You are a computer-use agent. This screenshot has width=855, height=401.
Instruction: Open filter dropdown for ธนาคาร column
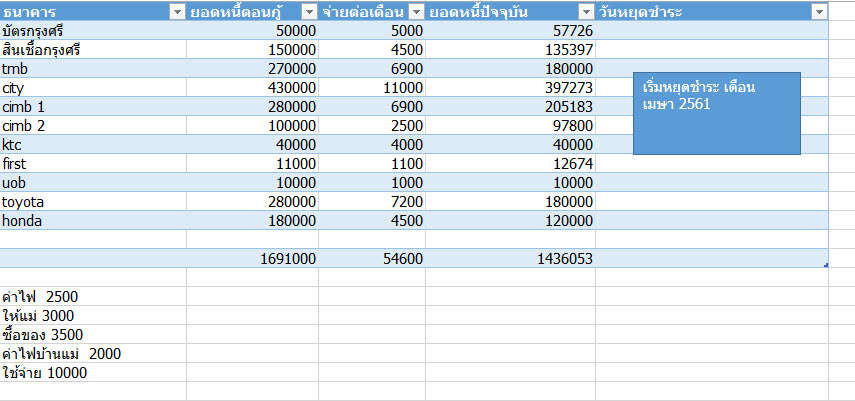(178, 12)
